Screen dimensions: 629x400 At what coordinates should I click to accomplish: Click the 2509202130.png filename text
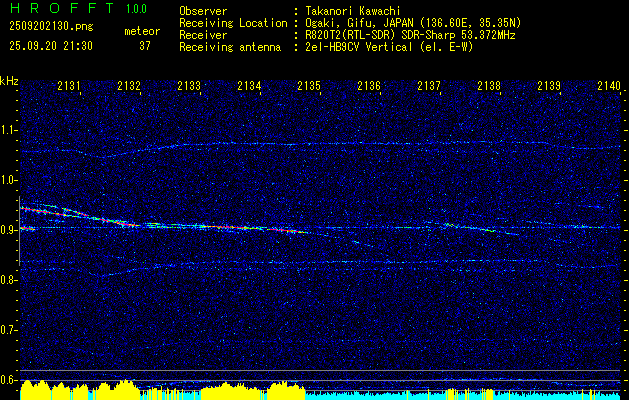(x=51, y=26)
